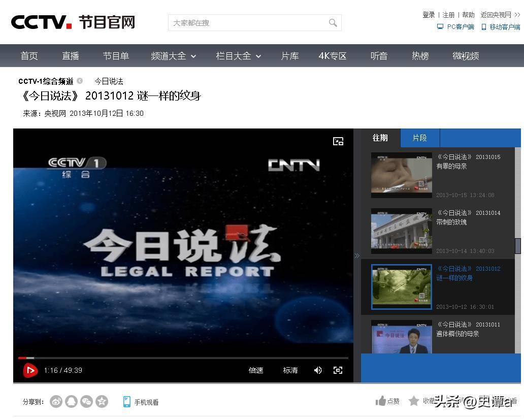Click the playlist scrollbar handle
Screen dimensions: 524x420
tap(517, 246)
